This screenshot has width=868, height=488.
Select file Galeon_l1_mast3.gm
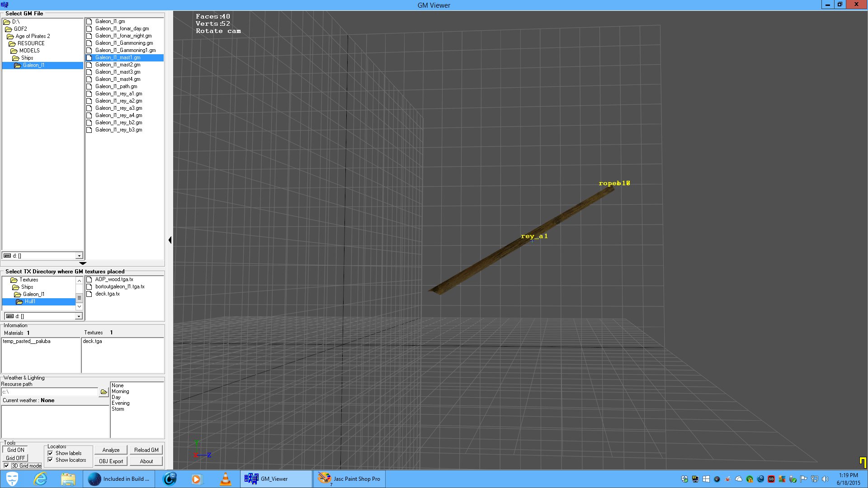pyautogui.click(x=118, y=72)
